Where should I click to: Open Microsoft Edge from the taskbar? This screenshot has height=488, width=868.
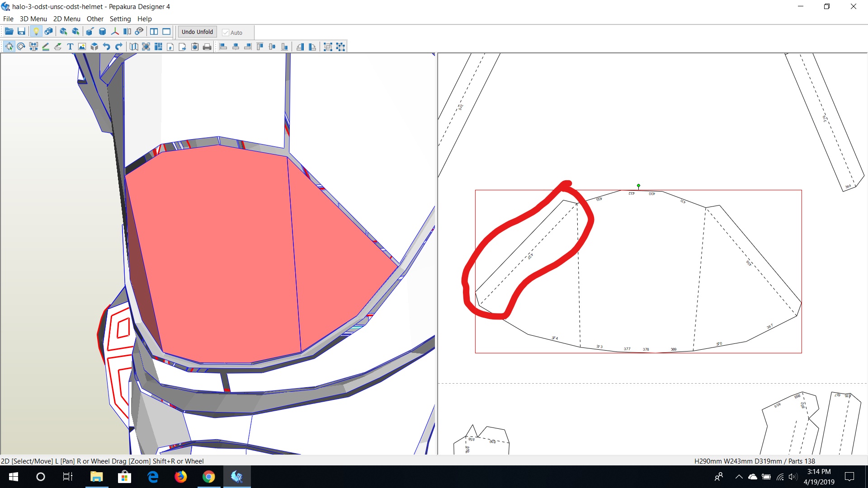click(x=153, y=477)
